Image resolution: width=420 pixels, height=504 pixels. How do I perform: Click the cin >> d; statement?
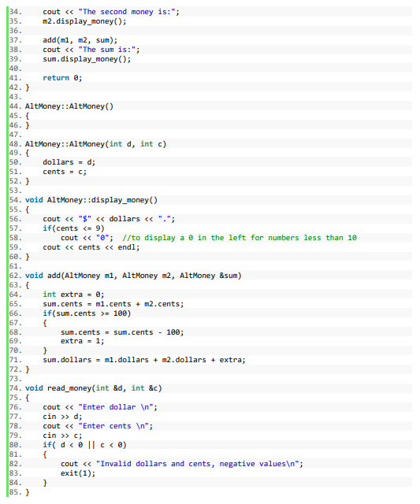coord(62,417)
